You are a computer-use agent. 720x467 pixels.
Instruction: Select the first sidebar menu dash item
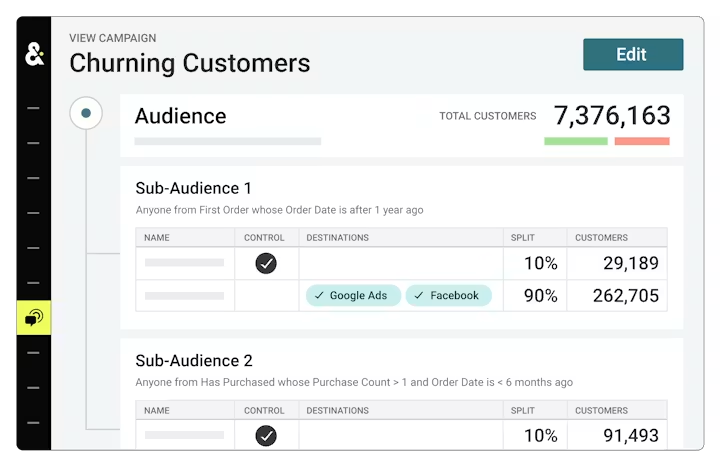(33, 108)
